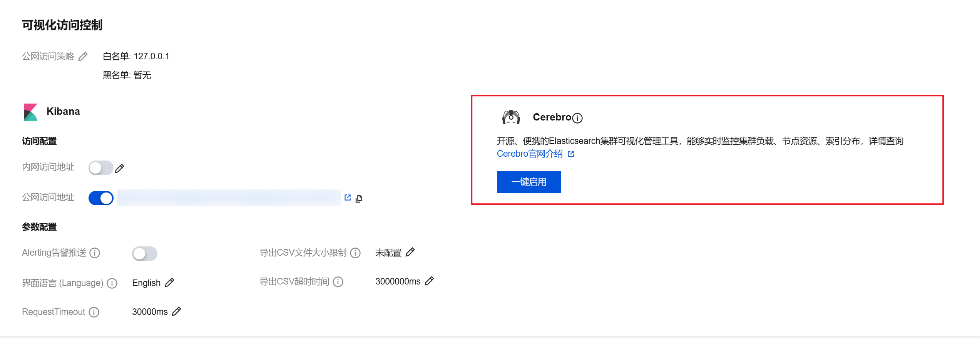The width and height of the screenshot is (980, 338).
Task: Click the Cerebro title text
Action: tap(552, 117)
